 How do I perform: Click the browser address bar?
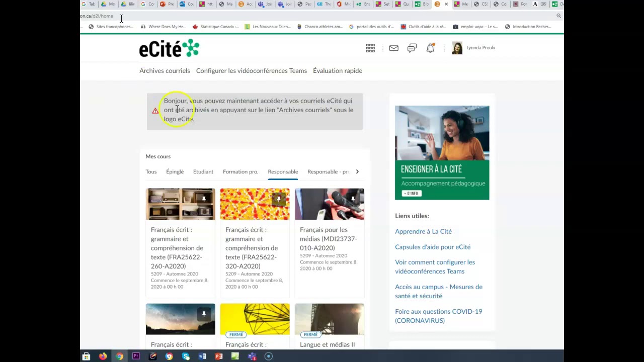[317, 16]
